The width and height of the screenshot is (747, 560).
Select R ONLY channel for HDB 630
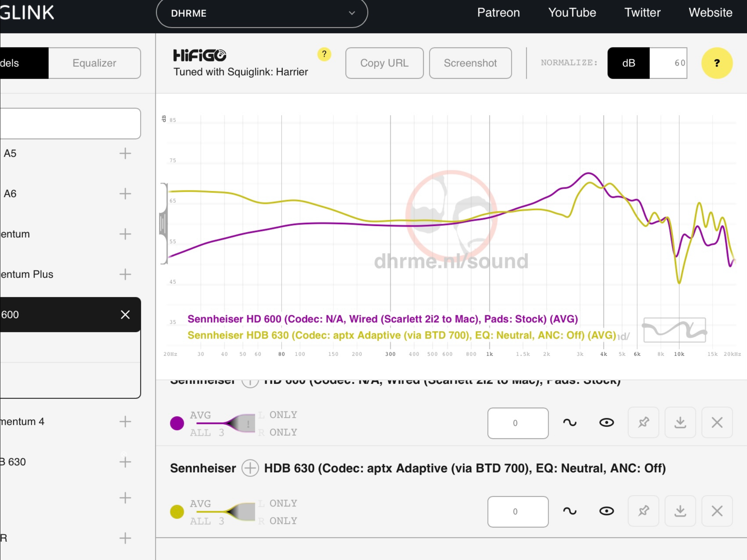[278, 521]
